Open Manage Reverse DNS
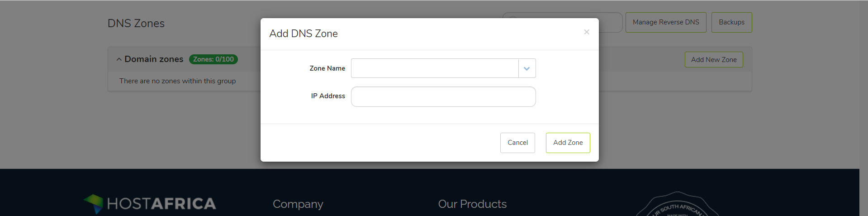868x216 pixels. click(x=666, y=22)
